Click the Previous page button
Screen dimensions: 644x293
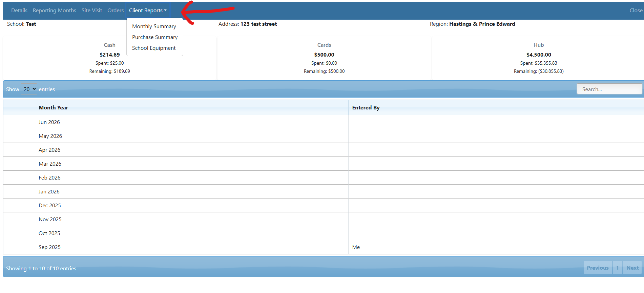coord(597,268)
